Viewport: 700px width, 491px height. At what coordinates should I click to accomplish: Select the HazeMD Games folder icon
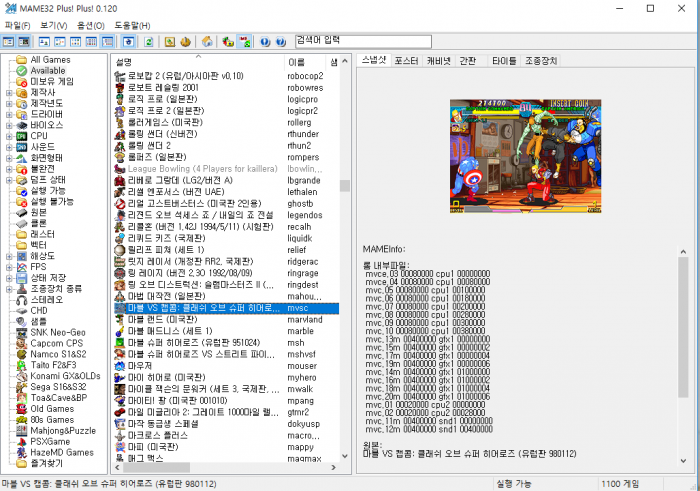[21, 453]
